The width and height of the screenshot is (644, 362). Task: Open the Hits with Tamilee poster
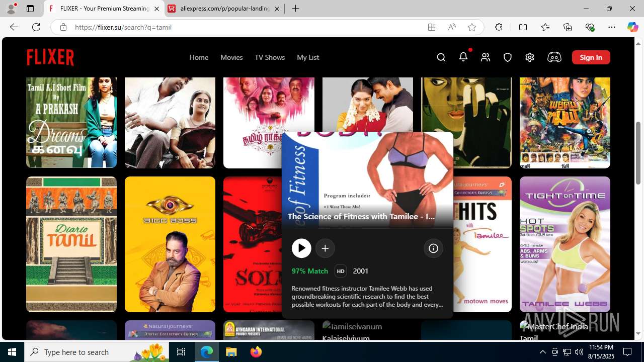[482, 244]
